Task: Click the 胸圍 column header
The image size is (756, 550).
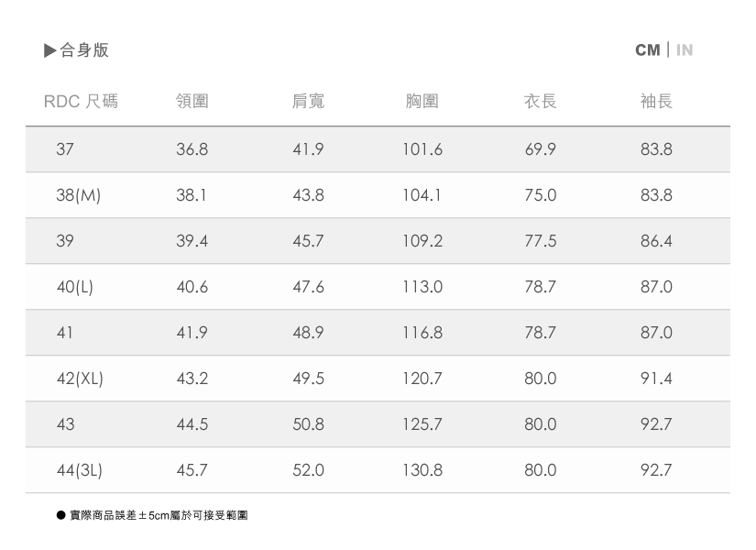Action: (x=422, y=101)
